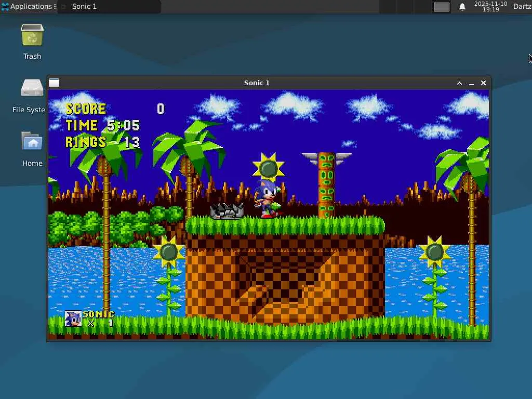Viewport: 532px width, 399px height.
Task: Click the Sonic lives icon
Action: 73,318
